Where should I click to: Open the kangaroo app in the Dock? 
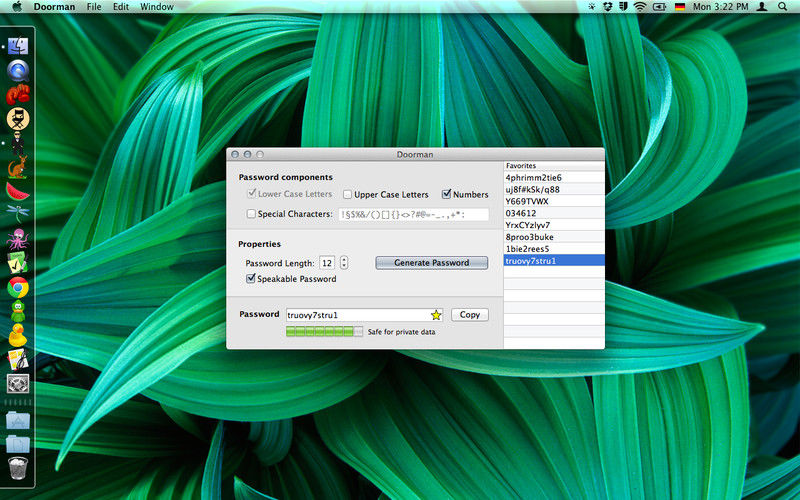(18, 167)
